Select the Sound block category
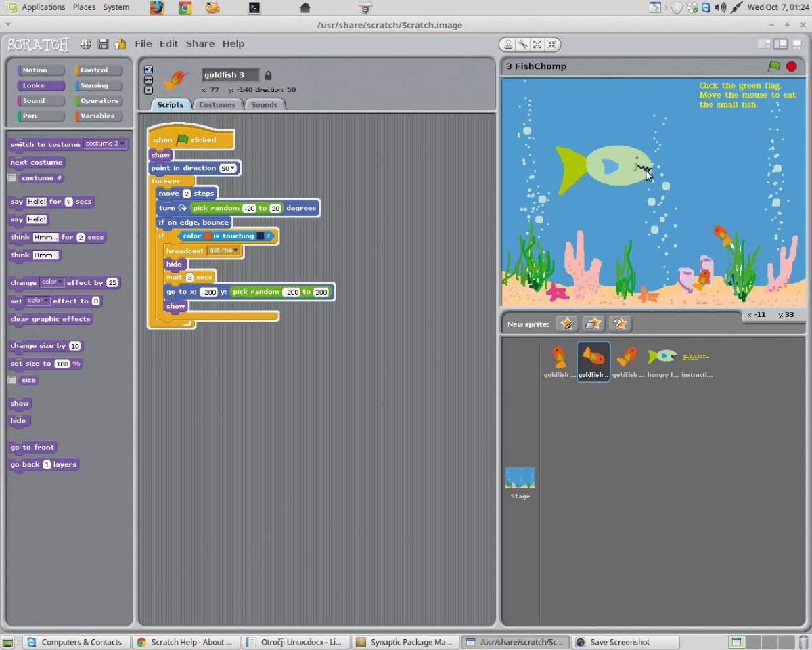This screenshot has width=812, height=650. click(41, 101)
